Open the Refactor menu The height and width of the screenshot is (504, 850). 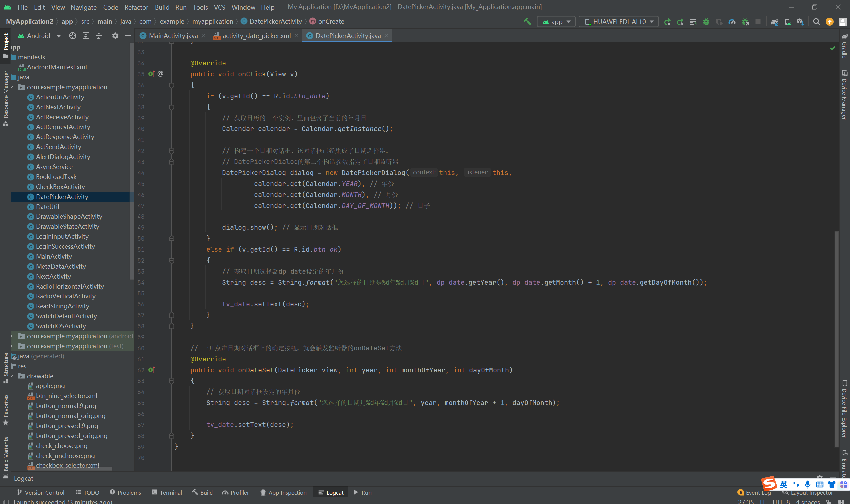(136, 7)
